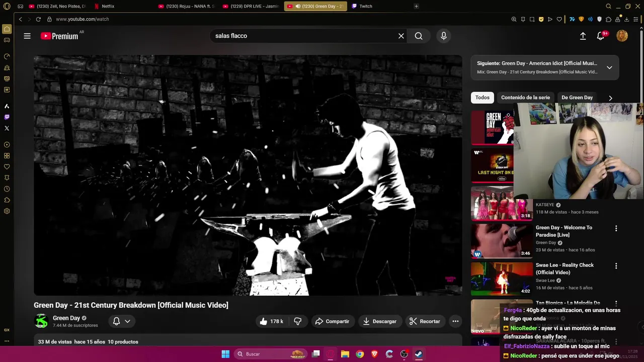Image resolution: width=644 pixels, height=362 pixels.
Task: Select the Todos filter chip
Action: pyautogui.click(x=482, y=98)
